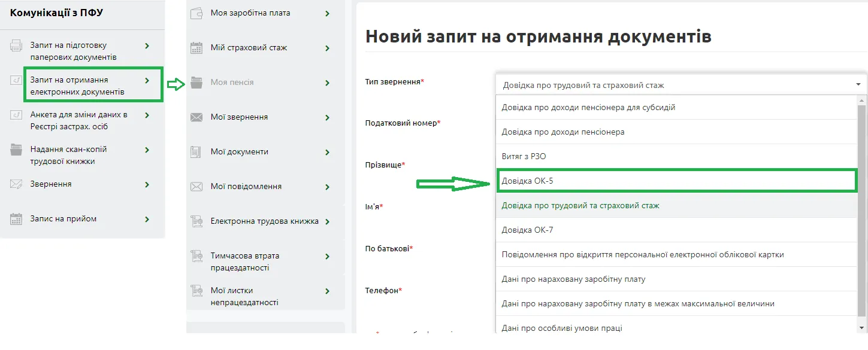Click icon beside Тимчасова втрата працездатності
The height and width of the screenshot is (350, 868).
click(x=196, y=256)
